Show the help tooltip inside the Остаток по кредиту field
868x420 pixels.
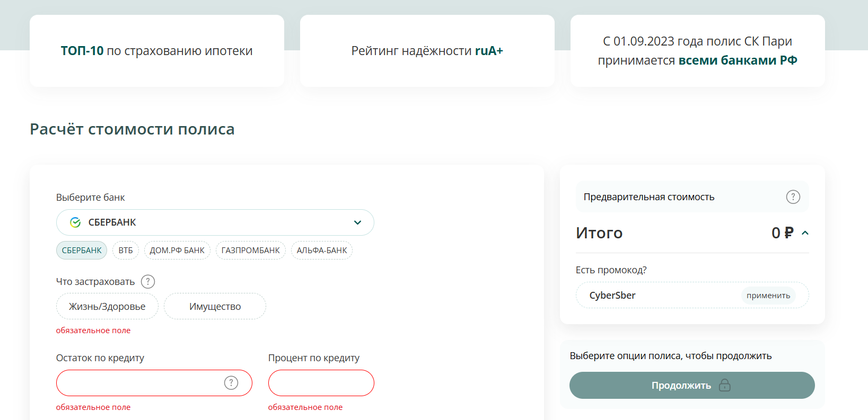(x=231, y=383)
